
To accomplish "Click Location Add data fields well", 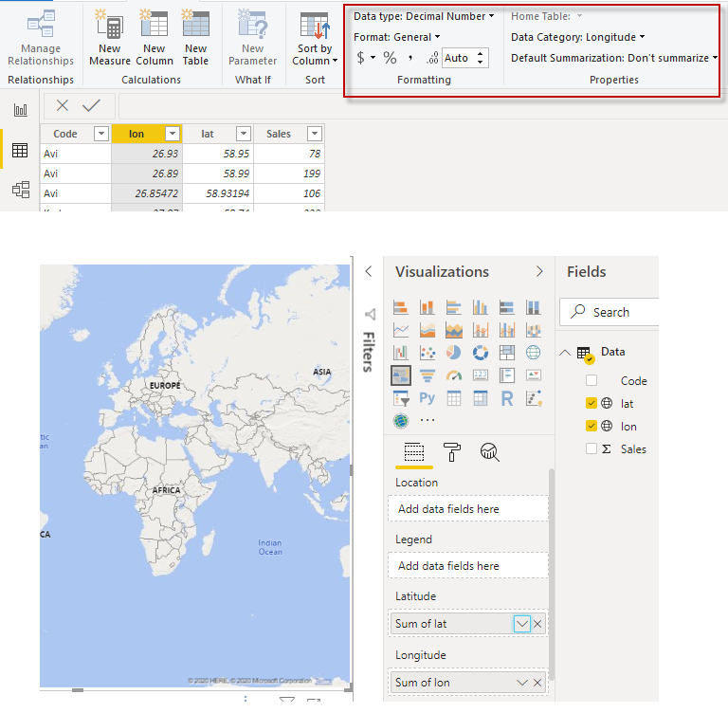I will (468, 508).
